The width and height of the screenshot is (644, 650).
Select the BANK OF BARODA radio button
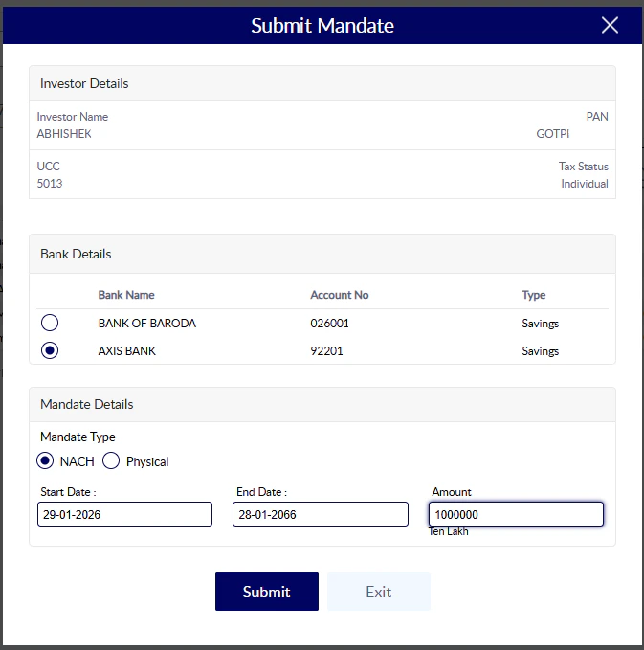50,323
